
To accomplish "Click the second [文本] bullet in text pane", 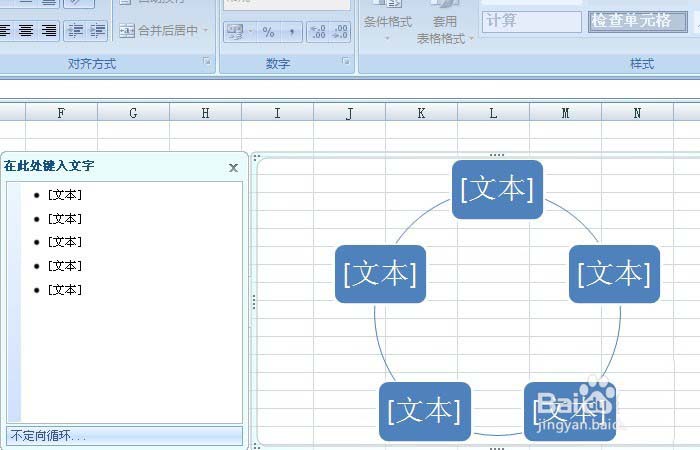I will 65,219.
